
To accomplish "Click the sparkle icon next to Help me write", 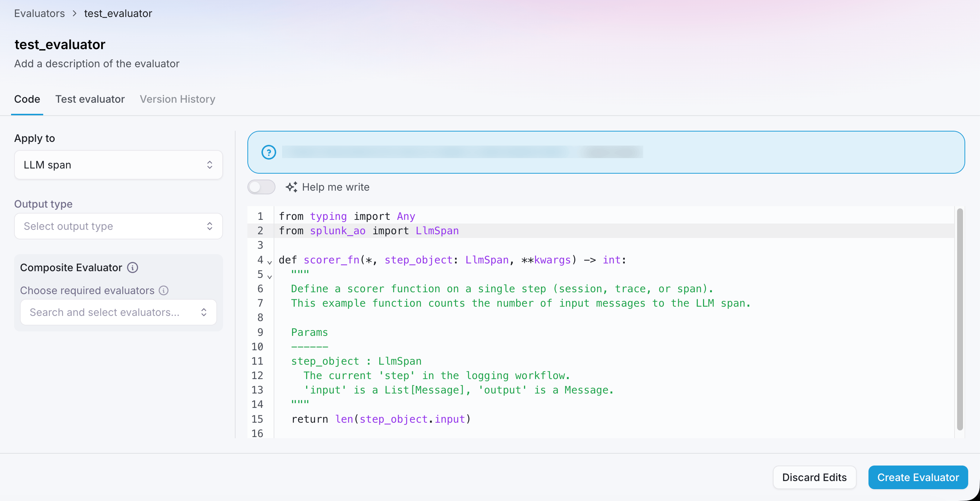I will click(x=291, y=187).
